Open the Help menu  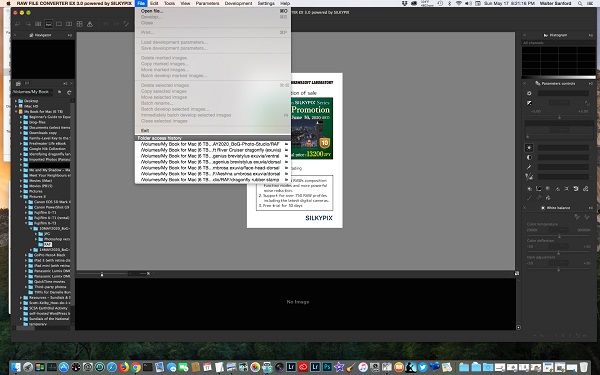285,3
